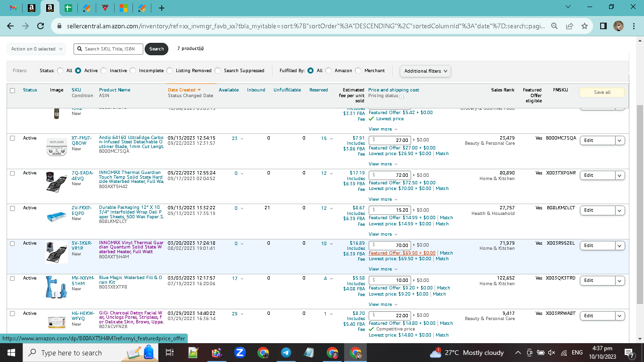Click the Featured Offer $69.50 link

coord(402,253)
